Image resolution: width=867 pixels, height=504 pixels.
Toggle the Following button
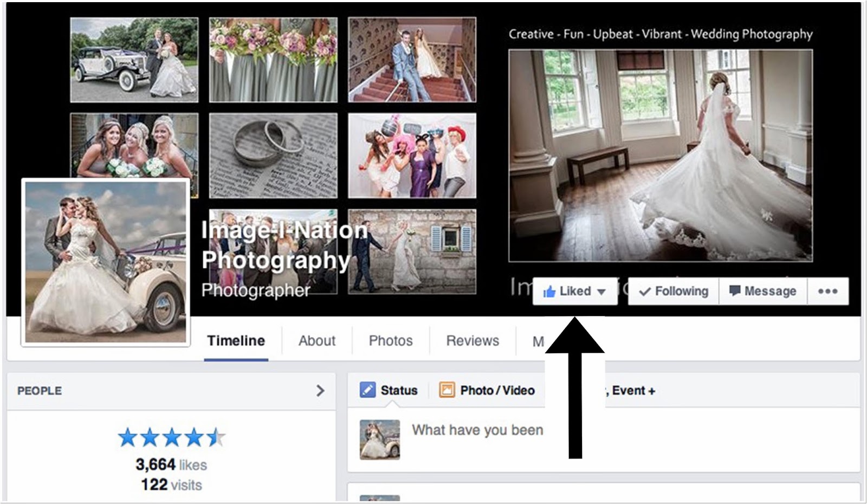point(674,292)
